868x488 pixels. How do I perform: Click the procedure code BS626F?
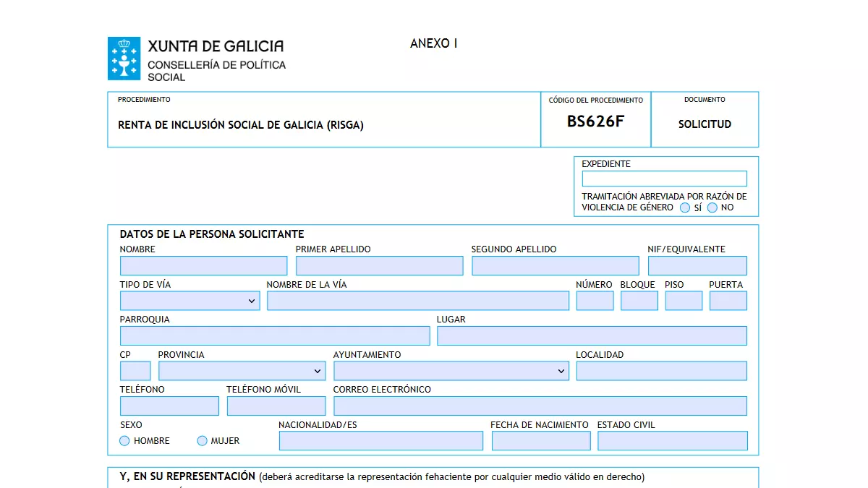[595, 121]
